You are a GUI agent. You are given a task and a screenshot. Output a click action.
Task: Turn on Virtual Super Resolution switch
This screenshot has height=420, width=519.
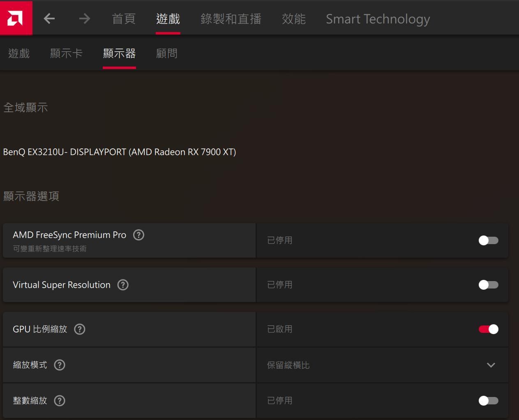489,285
